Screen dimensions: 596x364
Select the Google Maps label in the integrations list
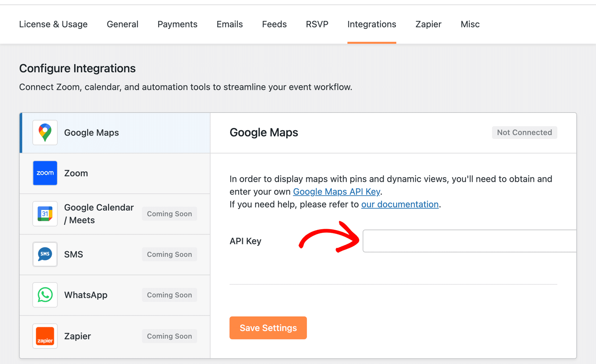point(92,133)
